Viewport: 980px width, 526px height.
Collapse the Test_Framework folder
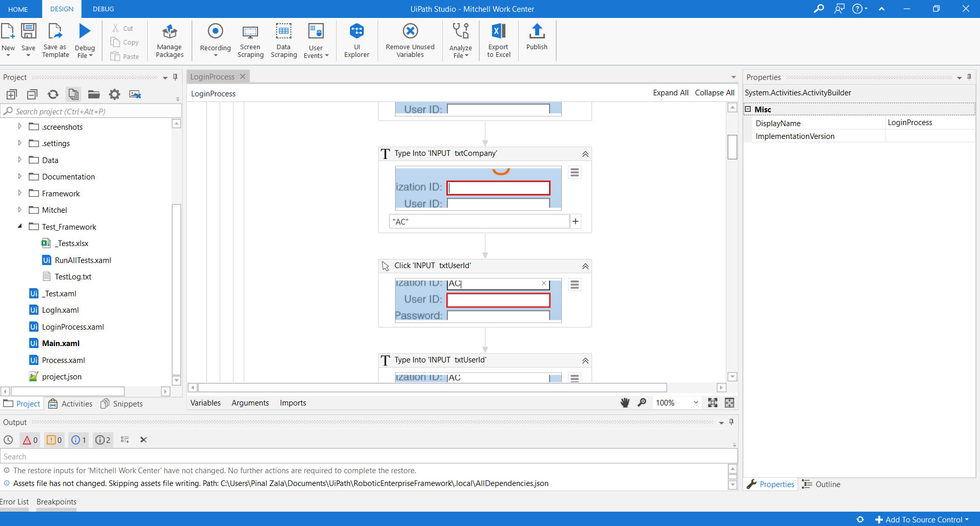19,226
